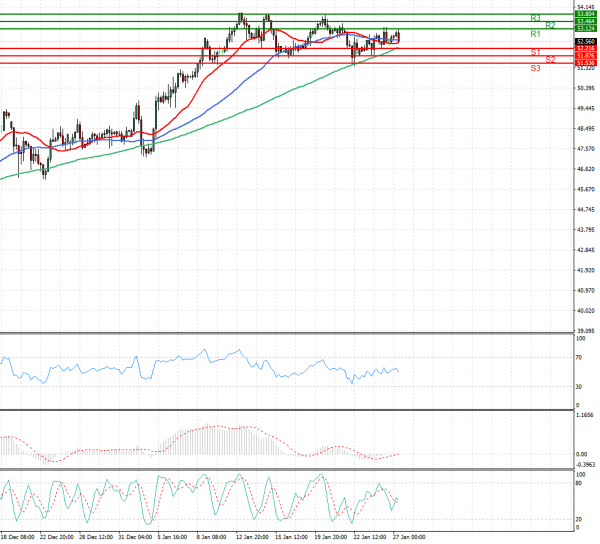This screenshot has height=544, width=600.
Task: Select the green 53.464 price tag
Action: [586, 21]
